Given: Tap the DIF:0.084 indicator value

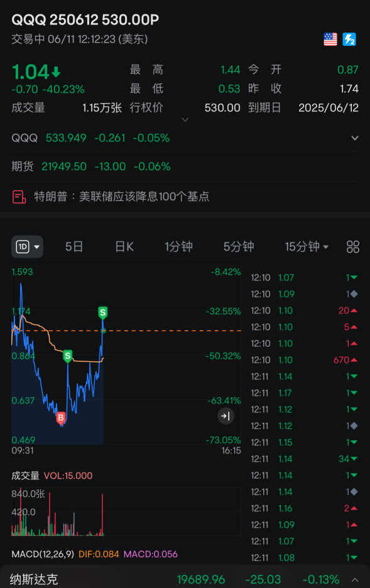Looking at the screenshot, I should [99, 554].
